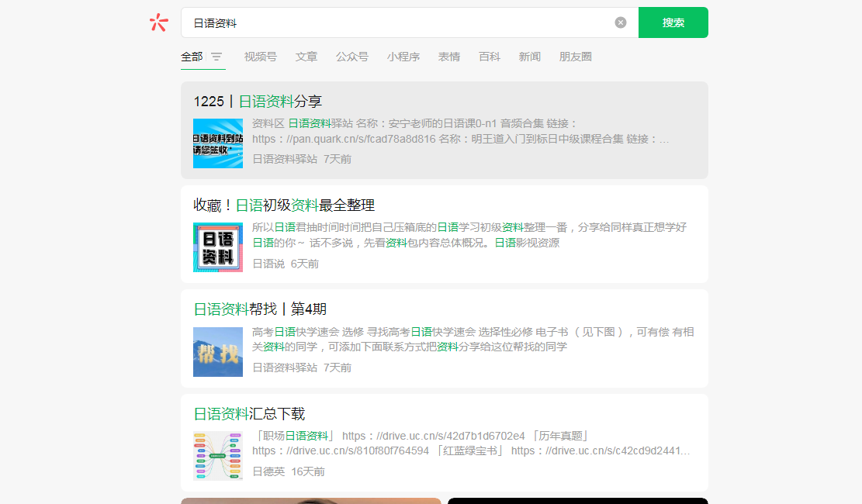The height and width of the screenshot is (504, 862).
Task: Open the article 收藏！日语初级资料最全整理
Action: click(x=282, y=205)
